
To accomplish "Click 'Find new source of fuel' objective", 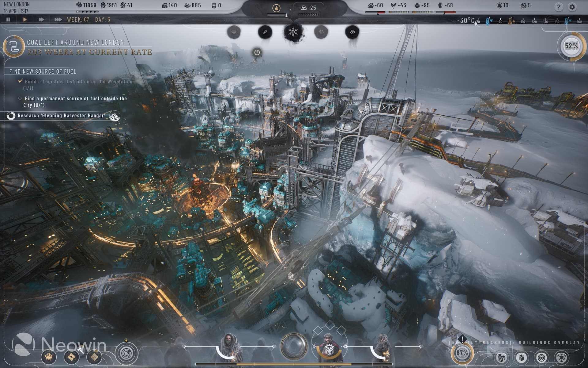I will 43,71.
